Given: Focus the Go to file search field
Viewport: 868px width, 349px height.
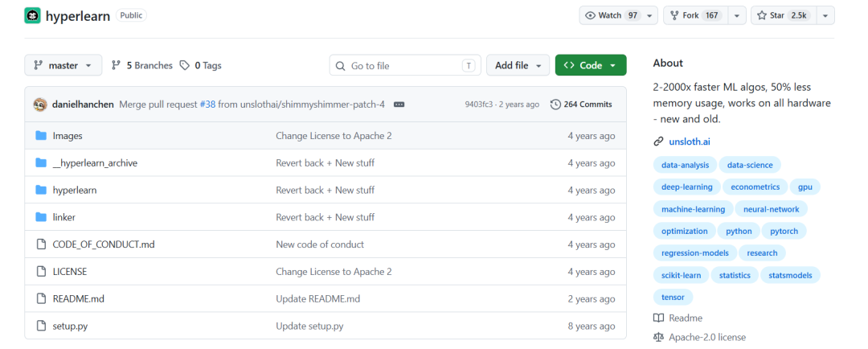Looking at the screenshot, I should coord(405,65).
